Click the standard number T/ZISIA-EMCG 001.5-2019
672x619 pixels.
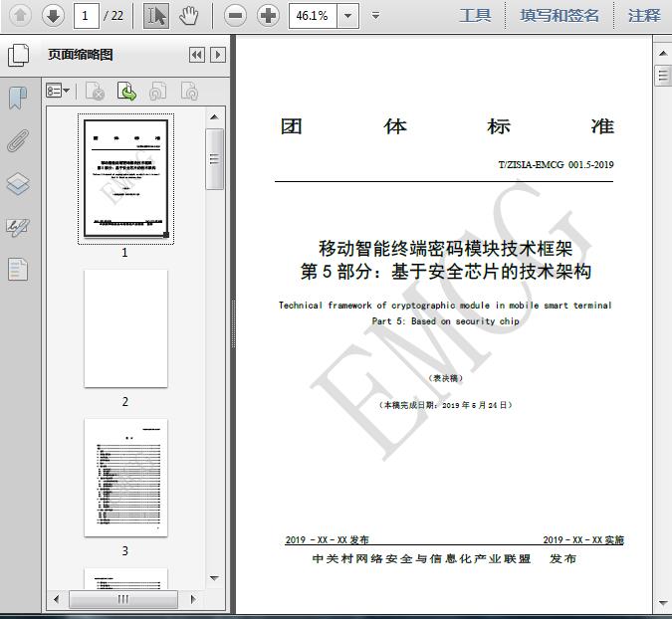[x=556, y=164]
